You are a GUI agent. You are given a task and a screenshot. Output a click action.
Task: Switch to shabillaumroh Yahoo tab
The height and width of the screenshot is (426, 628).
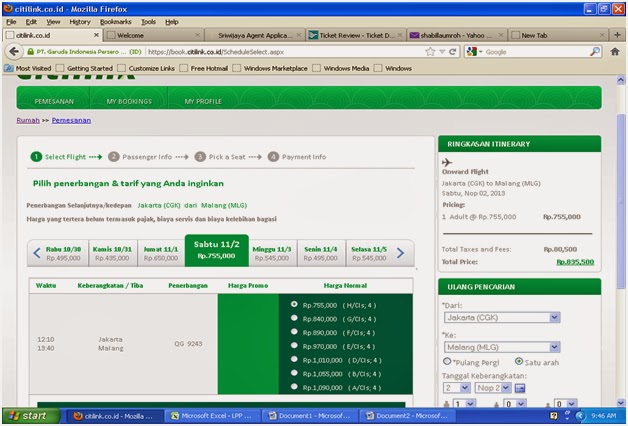pos(457,35)
